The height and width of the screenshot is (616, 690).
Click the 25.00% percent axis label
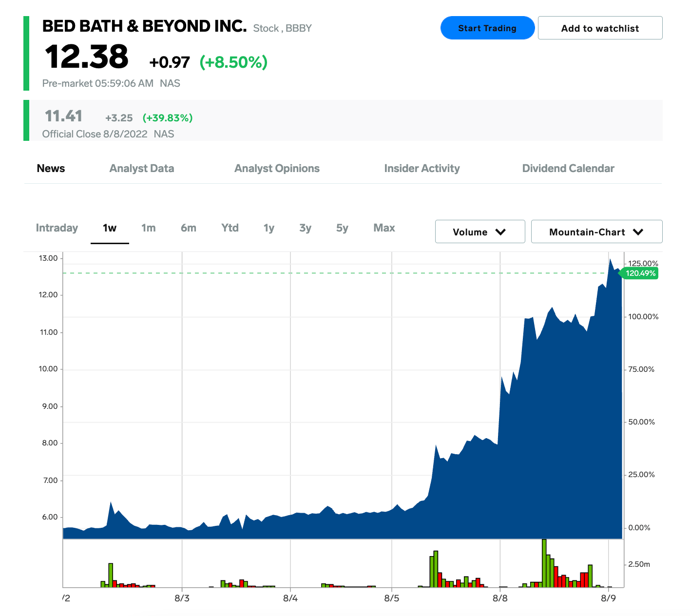pos(641,475)
